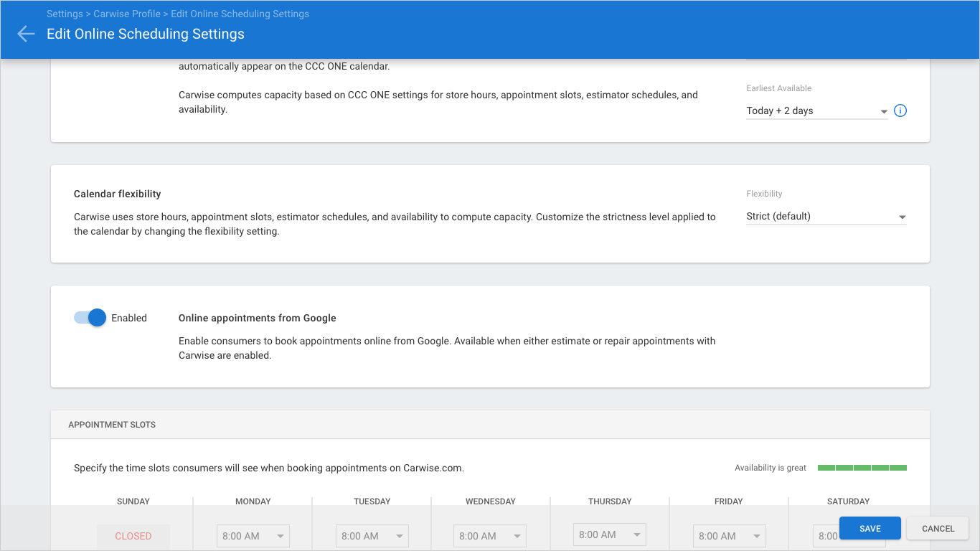Open Tuesday's 8:00 AM time dropdown
The height and width of the screenshot is (551, 980).
pyautogui.click(x=372, y=536)
